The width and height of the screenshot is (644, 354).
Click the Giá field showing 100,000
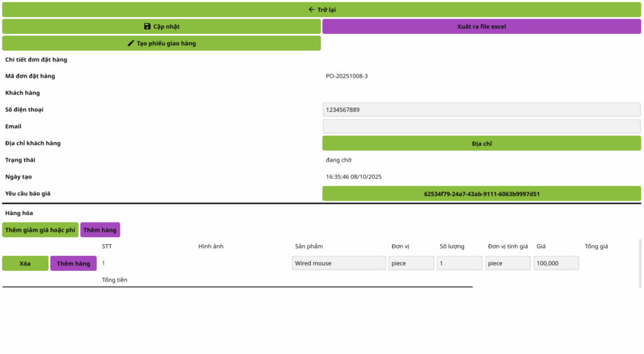556,263
